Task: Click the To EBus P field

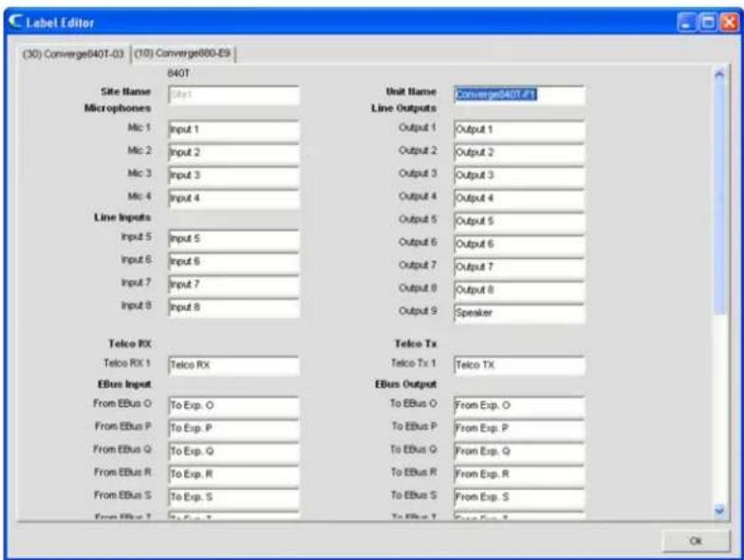Action: [519, 429]
